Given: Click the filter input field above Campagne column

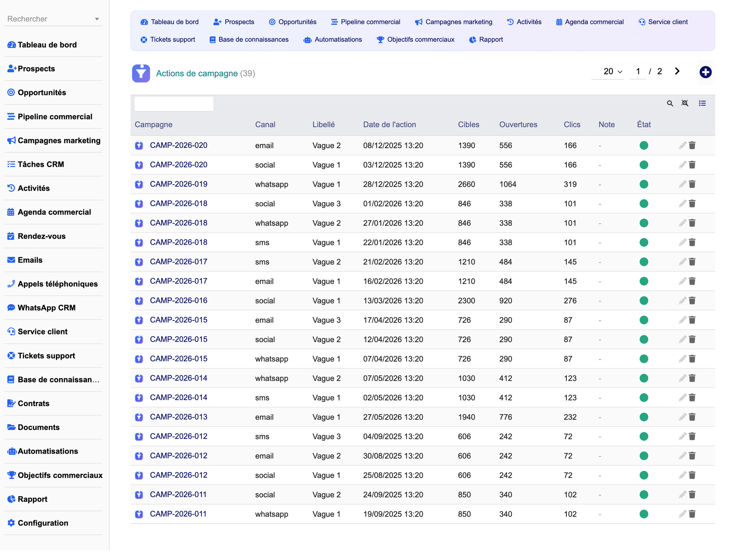Looking at the screenshot, I should (174, 104).
